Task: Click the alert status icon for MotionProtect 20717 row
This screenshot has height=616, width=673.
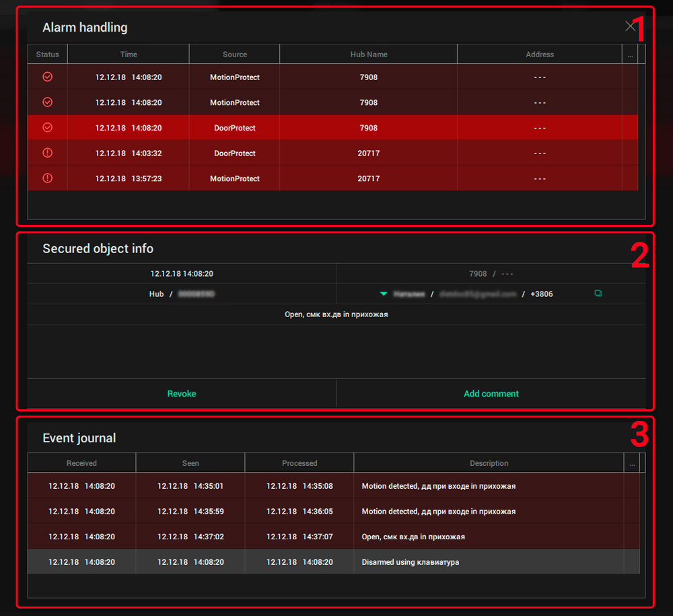Action: click(48, 178)
